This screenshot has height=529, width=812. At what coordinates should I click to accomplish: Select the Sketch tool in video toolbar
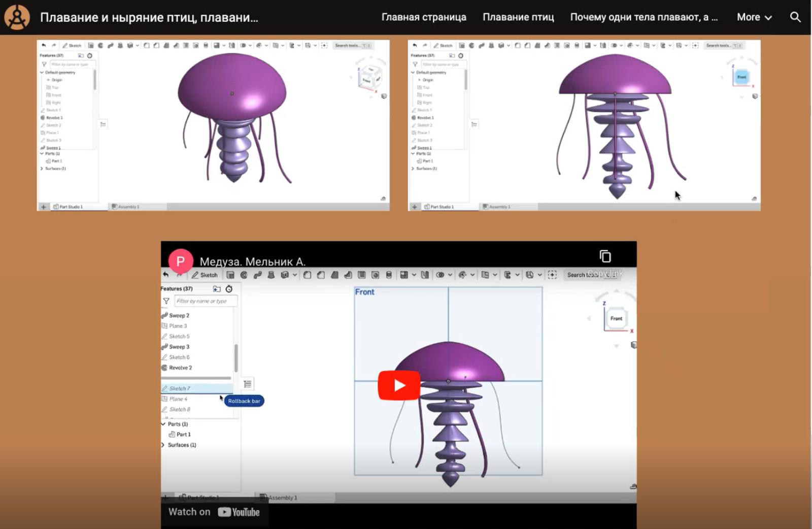click(x=205, y=275)
